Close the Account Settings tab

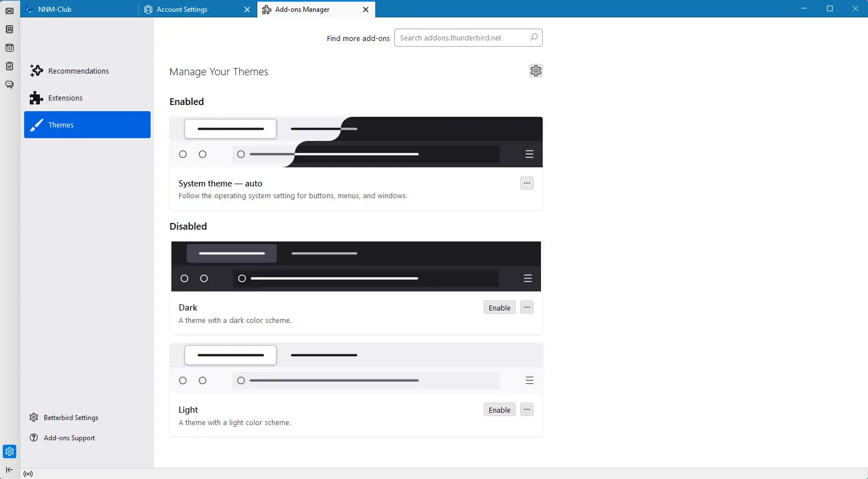tap(247, 10)
